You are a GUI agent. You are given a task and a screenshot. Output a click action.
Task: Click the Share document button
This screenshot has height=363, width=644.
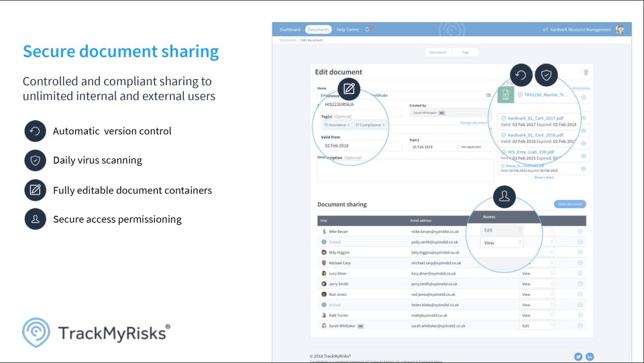(570, 204)
